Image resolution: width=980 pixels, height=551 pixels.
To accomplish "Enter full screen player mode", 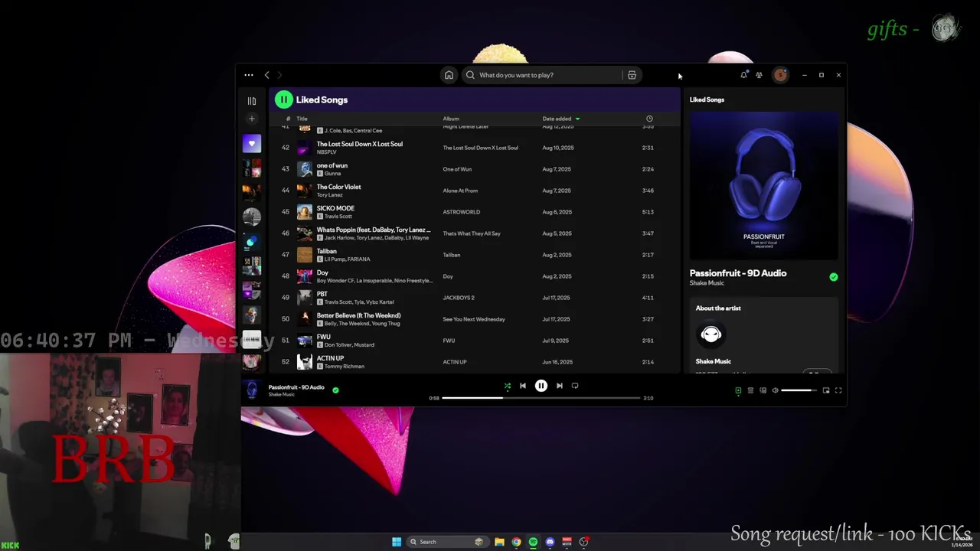I will pyautogui.click(x=838, y=390).
